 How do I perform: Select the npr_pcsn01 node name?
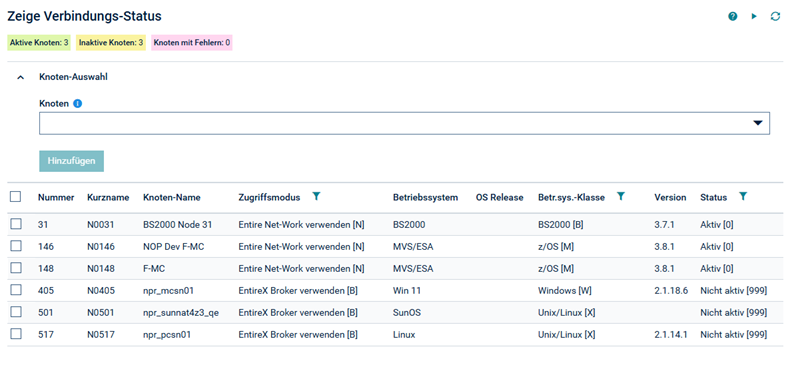[167, 335]
